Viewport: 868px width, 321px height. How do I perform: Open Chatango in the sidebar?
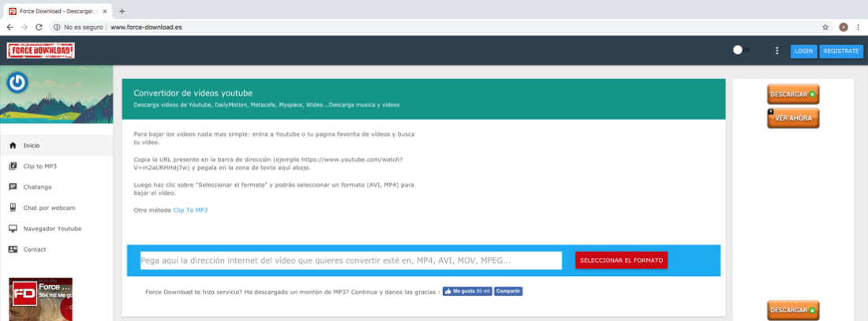click(57, 187)
